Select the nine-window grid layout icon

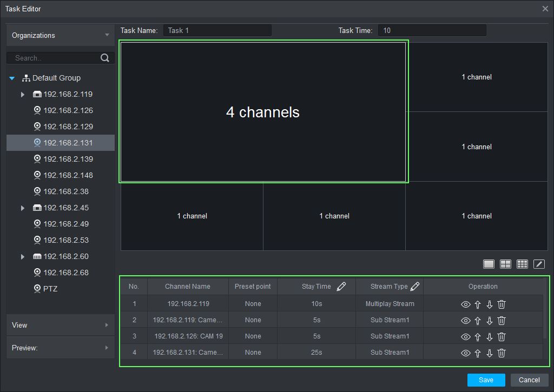coord(522,264)
